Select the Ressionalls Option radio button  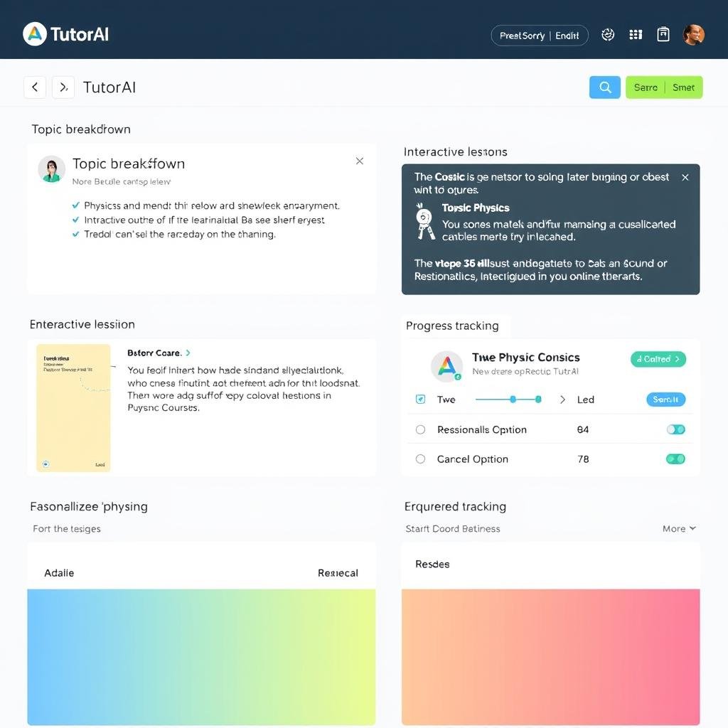click(x=420, y=429)
